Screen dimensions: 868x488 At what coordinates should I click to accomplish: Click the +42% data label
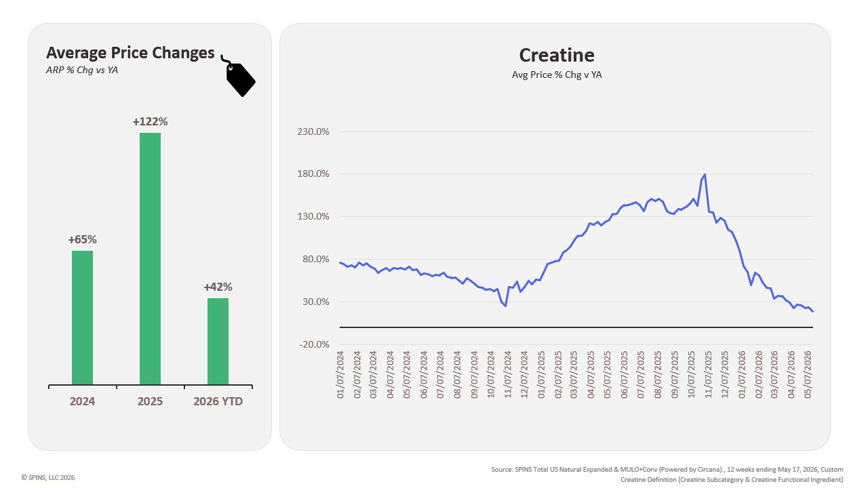click(x=218, y=287)
